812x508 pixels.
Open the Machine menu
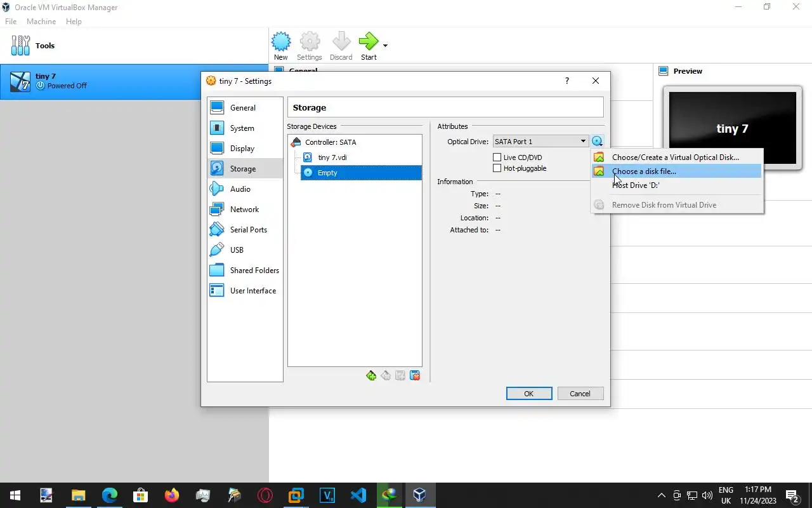tap(41, 22)
